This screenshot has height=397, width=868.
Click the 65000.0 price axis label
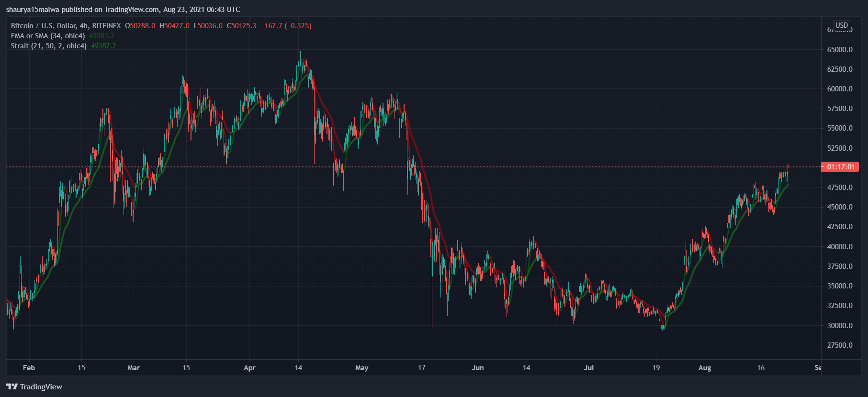pos(840,50)
